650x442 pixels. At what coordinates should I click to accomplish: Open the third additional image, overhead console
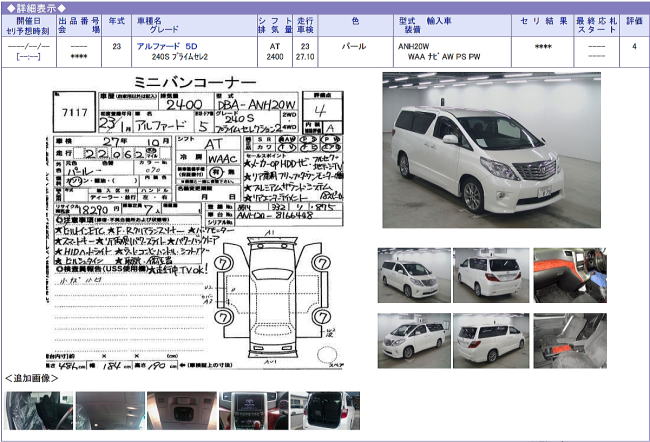(182, 410)
